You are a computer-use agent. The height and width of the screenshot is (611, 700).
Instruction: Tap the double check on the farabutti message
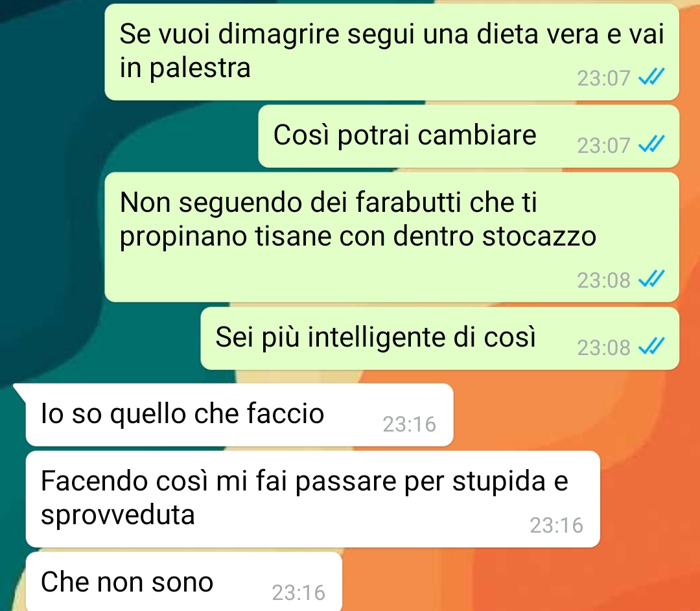651,279
